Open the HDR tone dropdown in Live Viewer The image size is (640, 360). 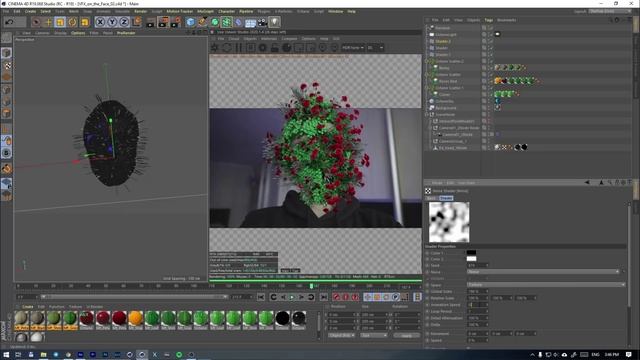click(x=353, y=48)
